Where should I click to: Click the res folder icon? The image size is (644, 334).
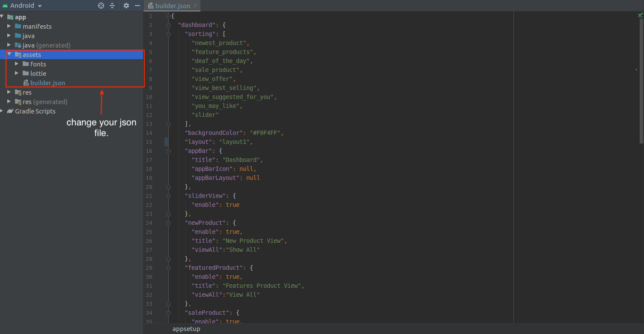(18, 92)
